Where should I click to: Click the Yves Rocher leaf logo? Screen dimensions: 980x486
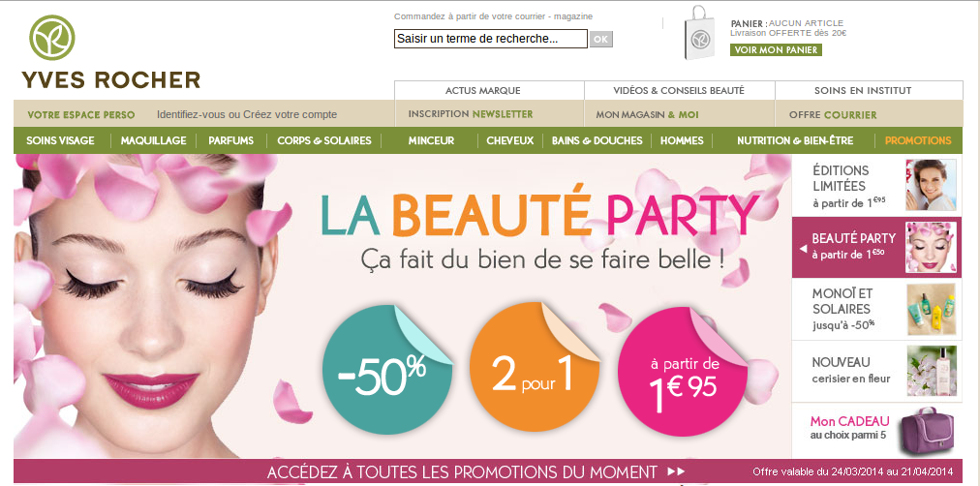tap(52, 38)
